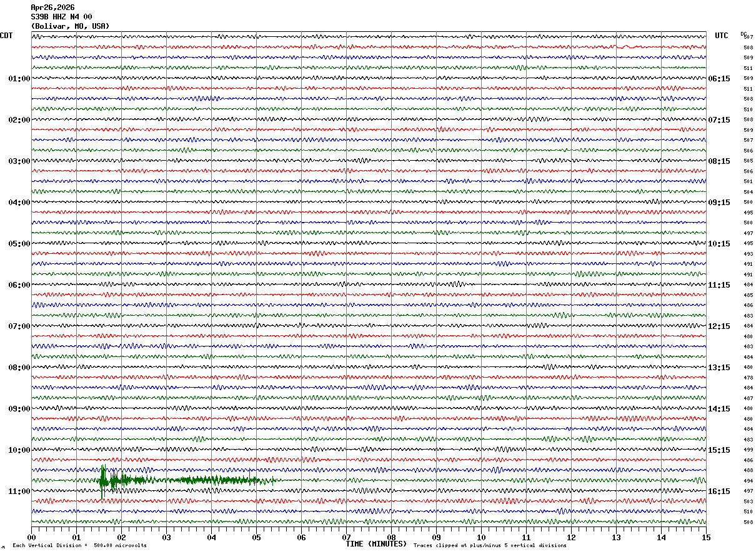Click the vertical division microvolts scale note
This screenshot has height=554, width=756.
point(79,546)
